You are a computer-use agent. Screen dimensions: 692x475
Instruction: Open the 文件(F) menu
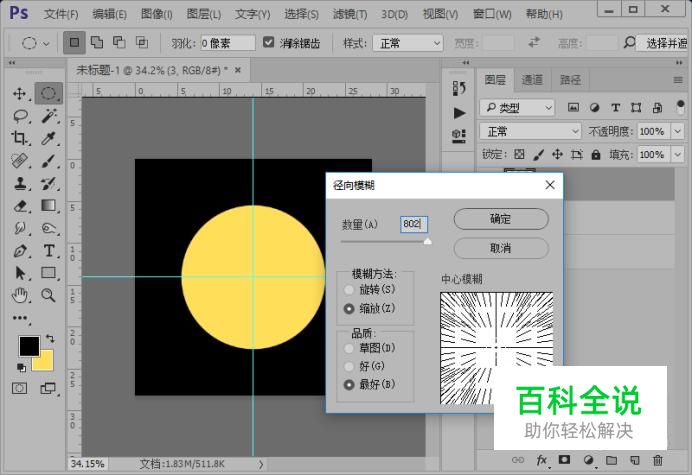(x=61, y=14)
